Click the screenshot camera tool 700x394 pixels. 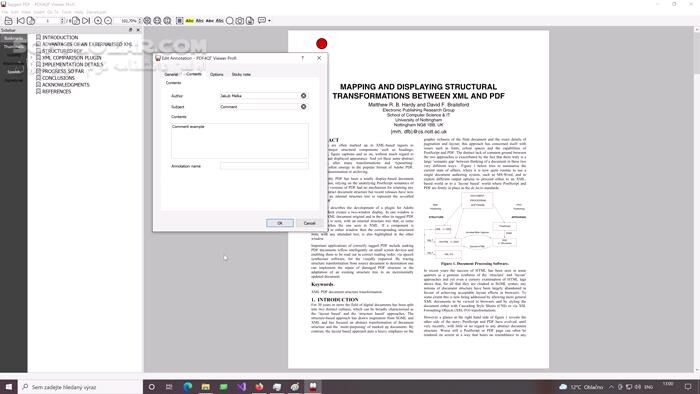click(240, 21)
